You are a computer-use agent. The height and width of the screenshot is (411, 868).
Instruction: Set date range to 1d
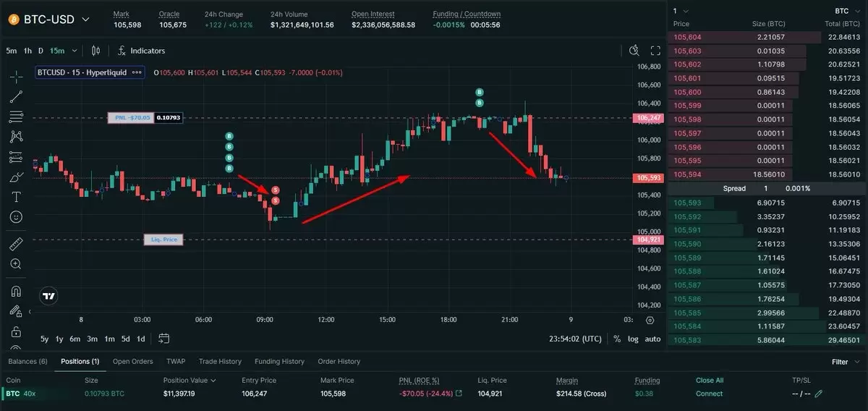click(x=141, y=339)
